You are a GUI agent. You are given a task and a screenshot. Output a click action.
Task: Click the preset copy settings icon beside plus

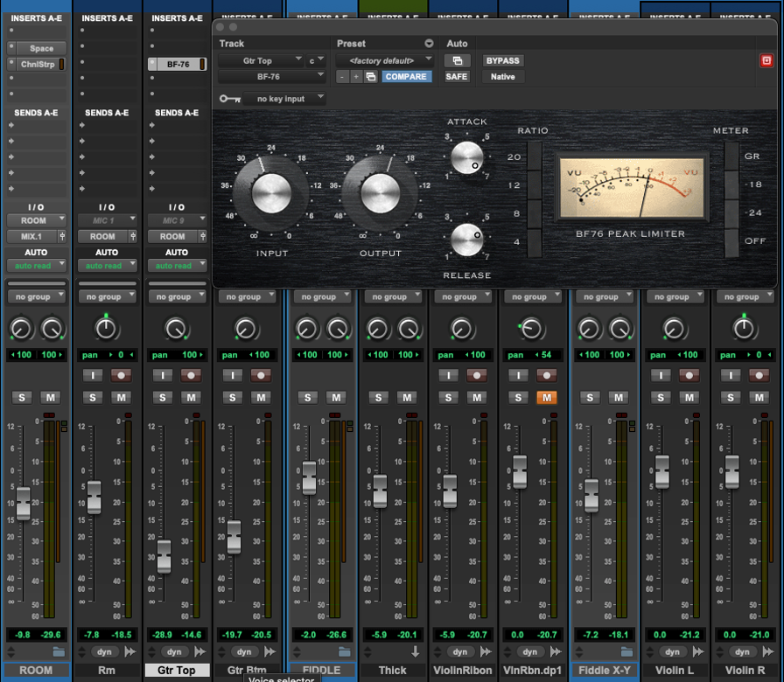coord(370,76)
